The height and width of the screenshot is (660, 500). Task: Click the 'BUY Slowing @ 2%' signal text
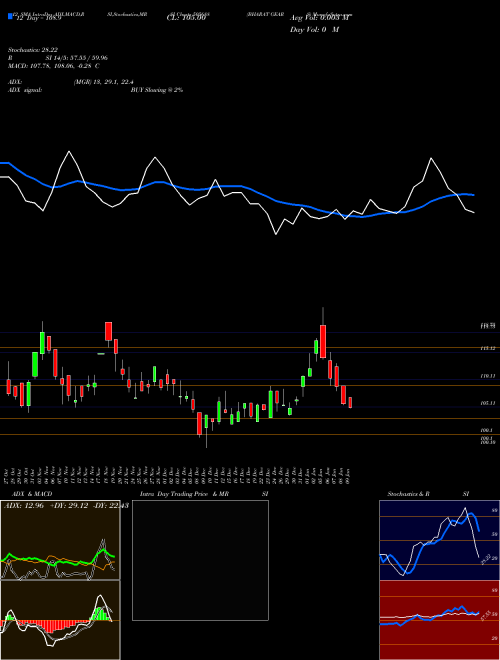pos(157,90)
